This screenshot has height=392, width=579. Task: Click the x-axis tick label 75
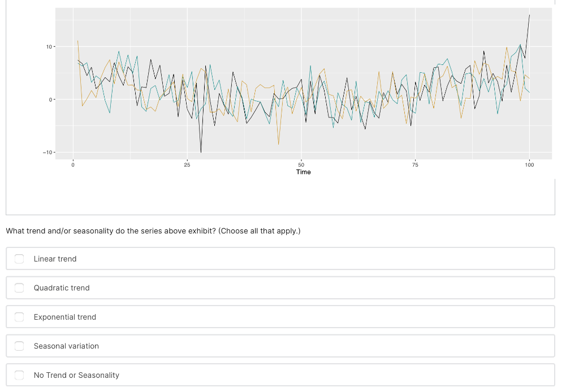416,165
